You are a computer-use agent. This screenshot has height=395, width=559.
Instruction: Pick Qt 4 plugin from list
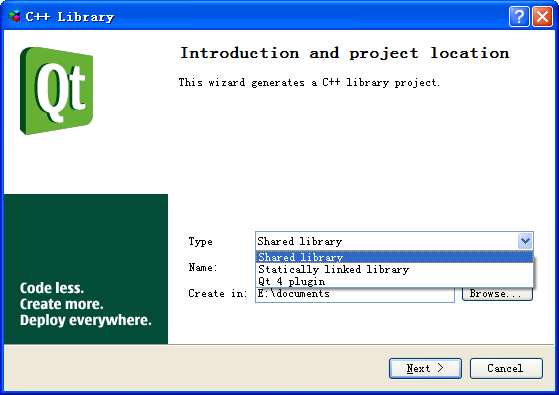[394, 281]
